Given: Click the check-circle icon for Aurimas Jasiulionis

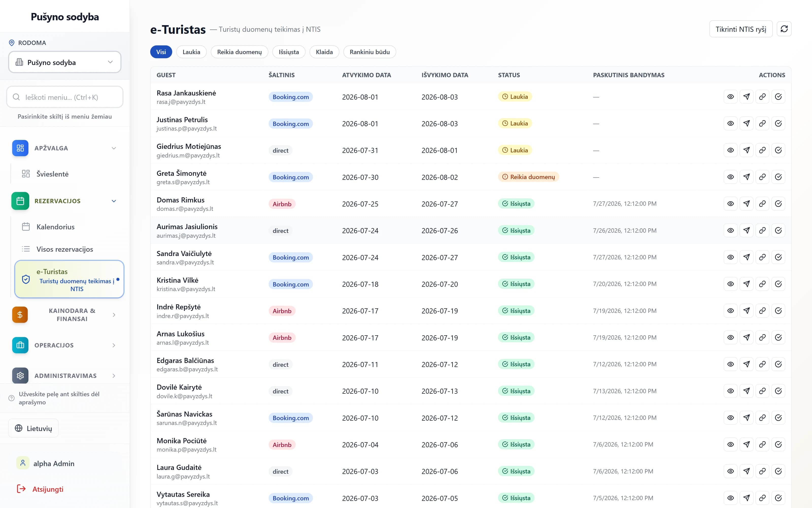Looking at the screenshot, I should [x=778, y=230].
